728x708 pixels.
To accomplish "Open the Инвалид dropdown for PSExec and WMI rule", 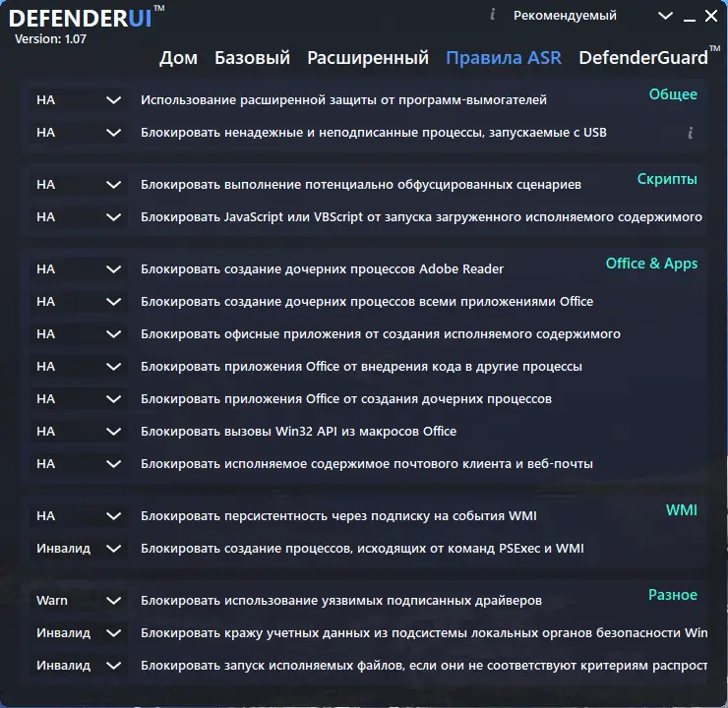I will pyautogui.click(x=79, y=549).
